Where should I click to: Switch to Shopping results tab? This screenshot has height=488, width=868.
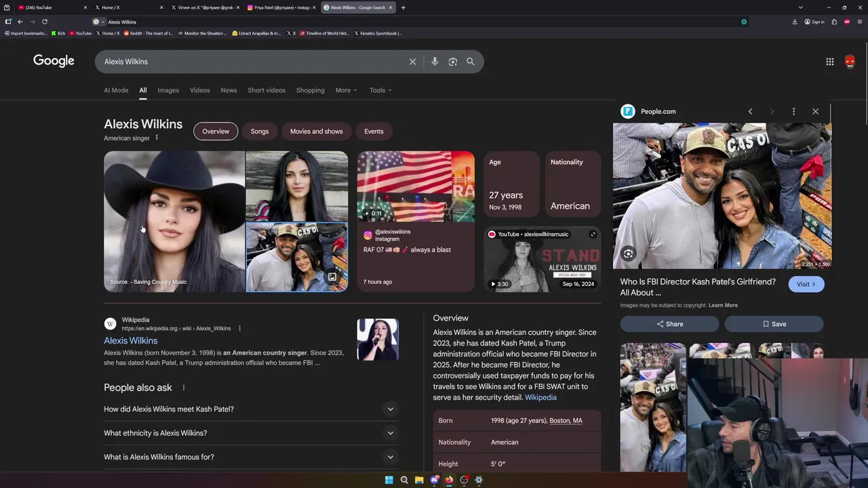311,90
